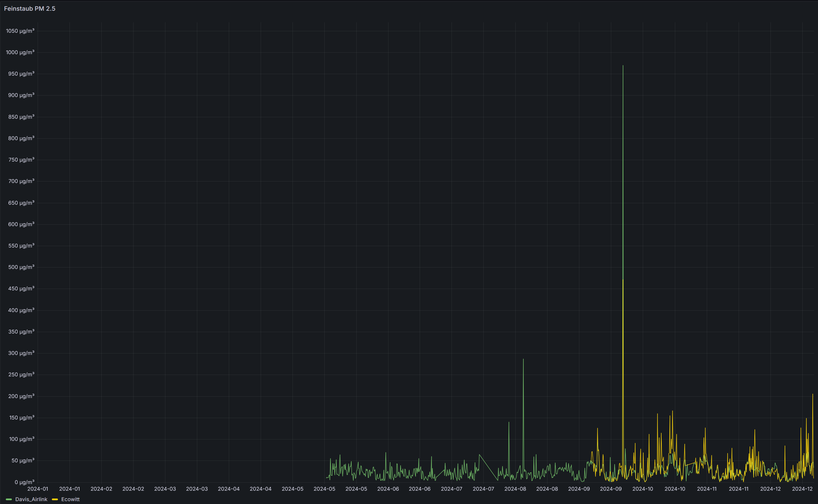Click the 300 µg/m³ y-axis label
Image resolution: width=818 pixels, height=504 pixels.
tap(21, 353)
